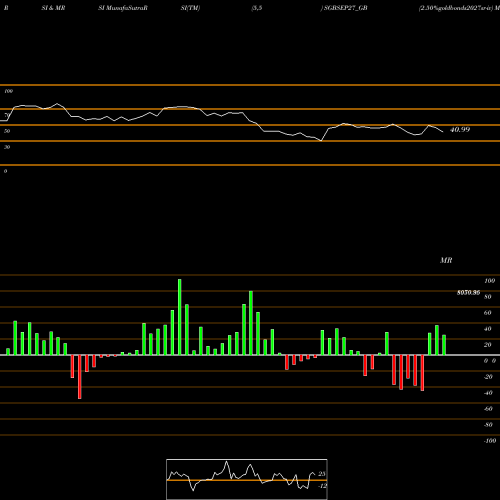Click the '40' label on MR axis
Screen dimensions: 500x500
[488, 329]
